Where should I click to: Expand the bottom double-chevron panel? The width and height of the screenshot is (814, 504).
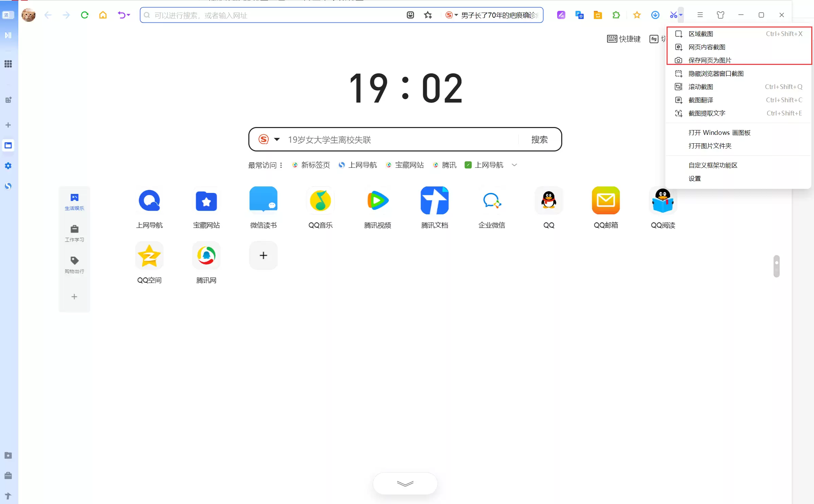pos(405,484)
